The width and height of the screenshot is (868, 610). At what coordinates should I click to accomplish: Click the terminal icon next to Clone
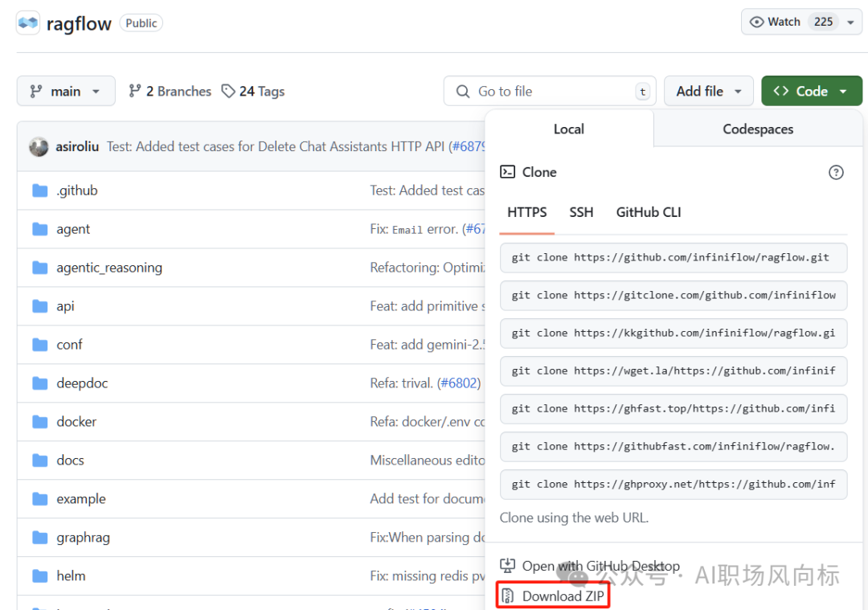tap(508, 172)
